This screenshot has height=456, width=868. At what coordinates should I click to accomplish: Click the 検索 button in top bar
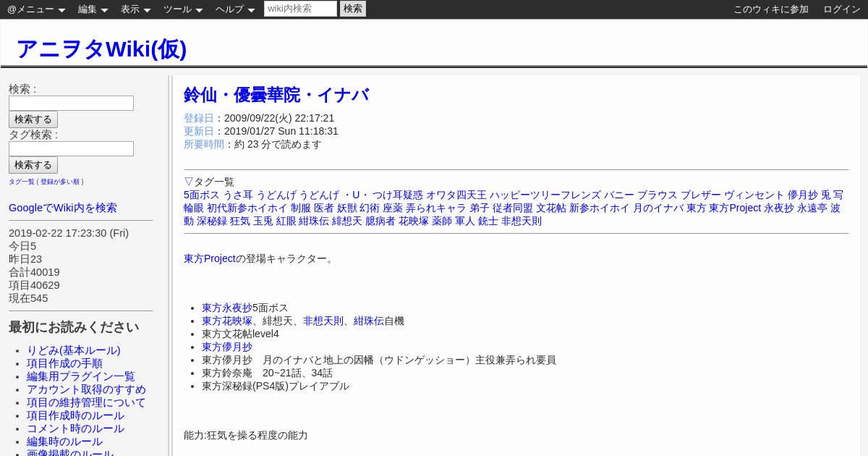pyautogui.click(x=353, y=9)
